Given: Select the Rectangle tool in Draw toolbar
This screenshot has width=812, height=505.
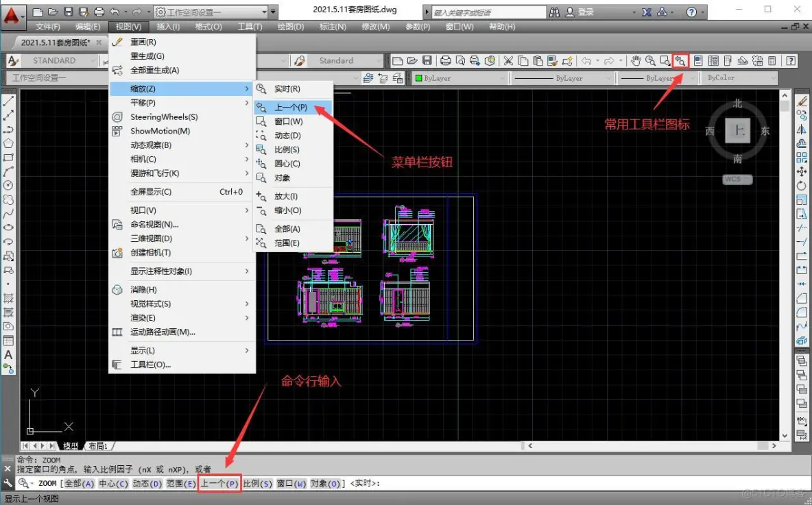Looking at the screenshot, I should coord(8,158).
